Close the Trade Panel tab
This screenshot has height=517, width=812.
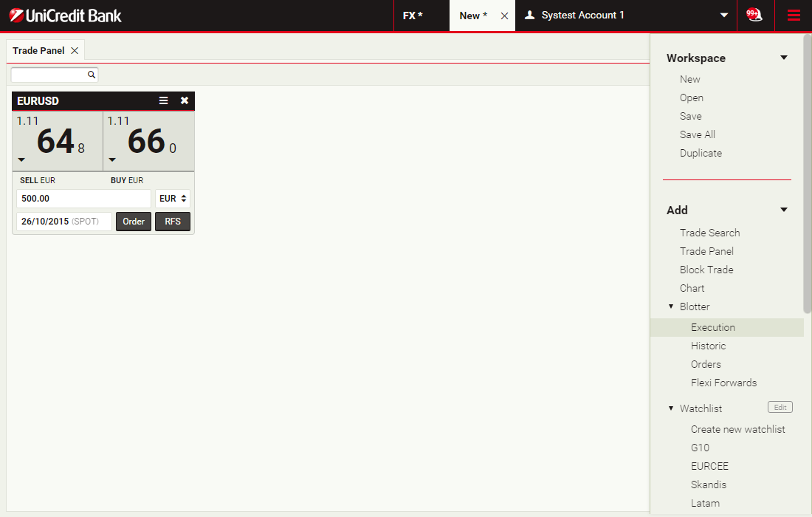click(75, 51)
